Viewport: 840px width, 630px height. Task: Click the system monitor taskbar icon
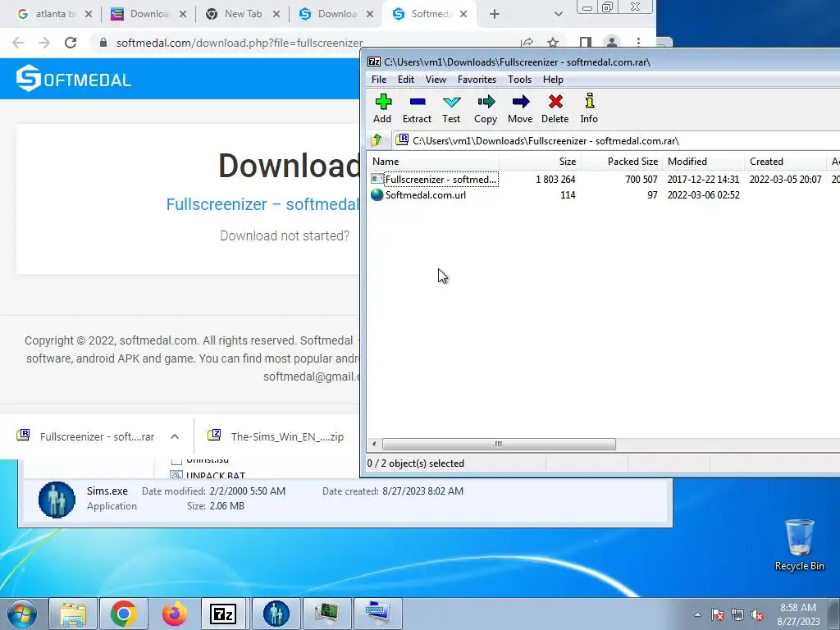point(326,614)
